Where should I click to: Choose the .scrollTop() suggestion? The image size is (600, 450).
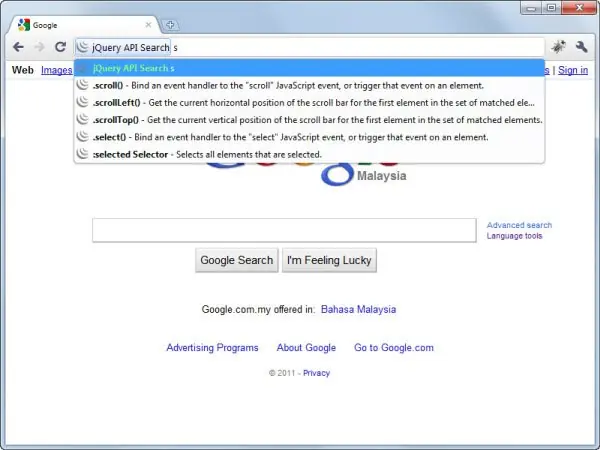309,120
